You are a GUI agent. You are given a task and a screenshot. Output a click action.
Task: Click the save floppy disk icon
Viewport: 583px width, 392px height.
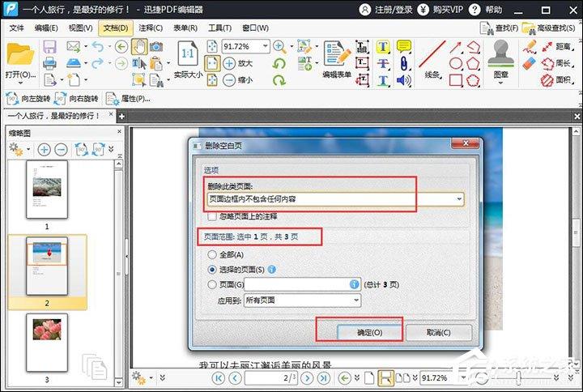(49, 46)
